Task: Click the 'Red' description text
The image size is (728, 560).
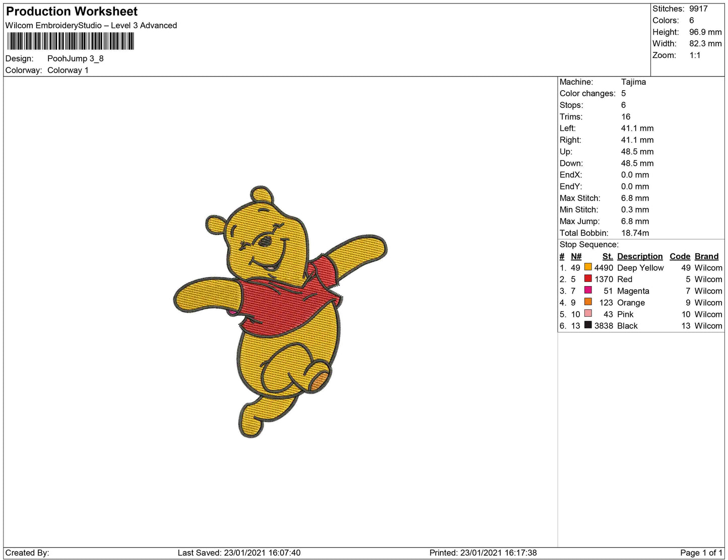Action: coord(625,279)
